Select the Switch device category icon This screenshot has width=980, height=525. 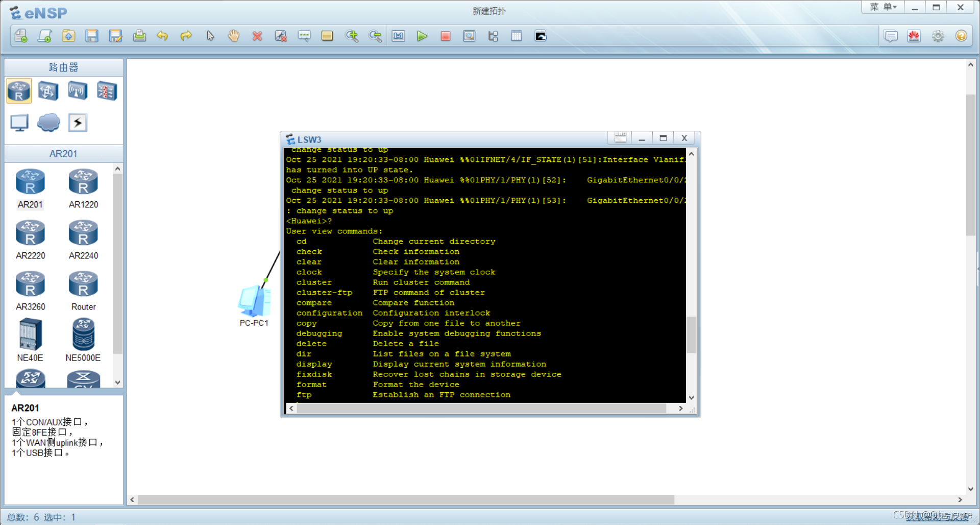[48, 91]
